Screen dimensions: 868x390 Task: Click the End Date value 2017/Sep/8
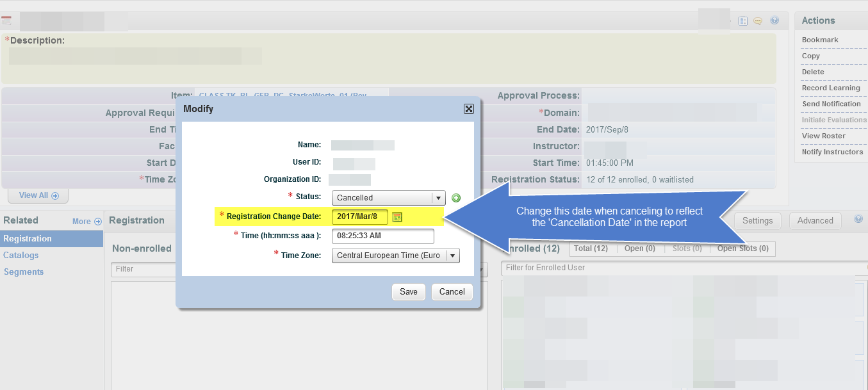click(x=608, y=129)
